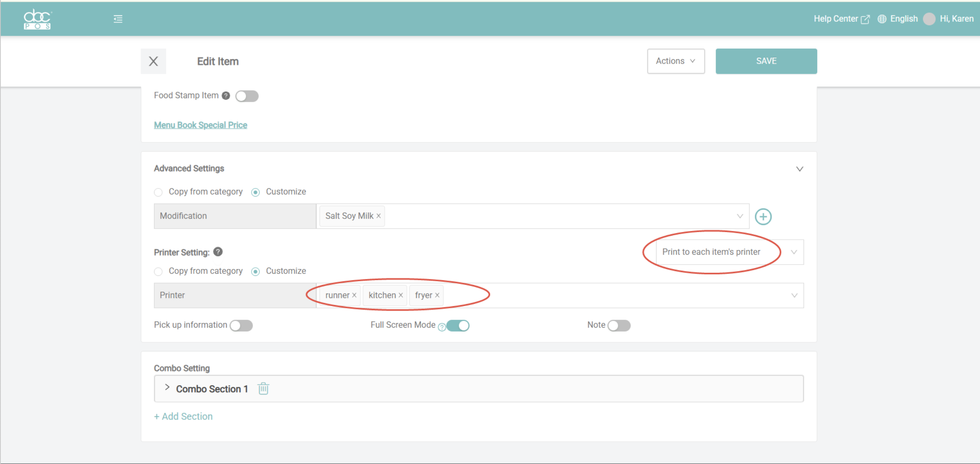
Task: Open the Menu Book Special Price link
Action: pyautogui.click(x=200, y=125)
